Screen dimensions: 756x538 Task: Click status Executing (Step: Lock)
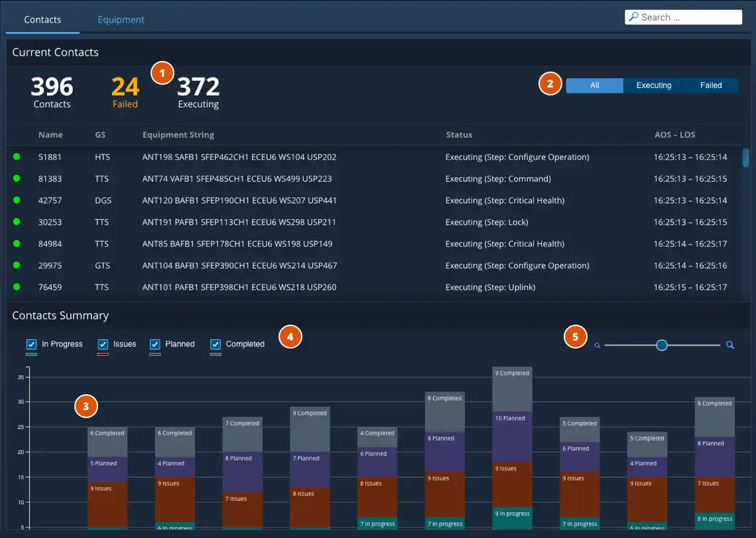point(487,222)
